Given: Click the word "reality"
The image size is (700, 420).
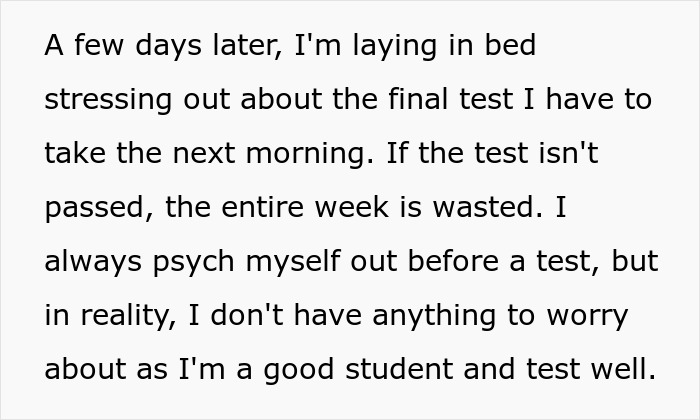Looking at the screenshot, I should point(119,316).
